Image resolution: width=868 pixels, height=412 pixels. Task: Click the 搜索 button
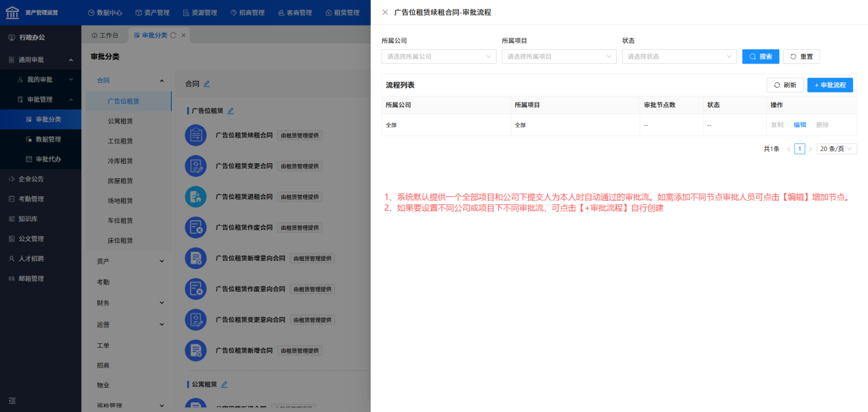(x=761, y=57)
